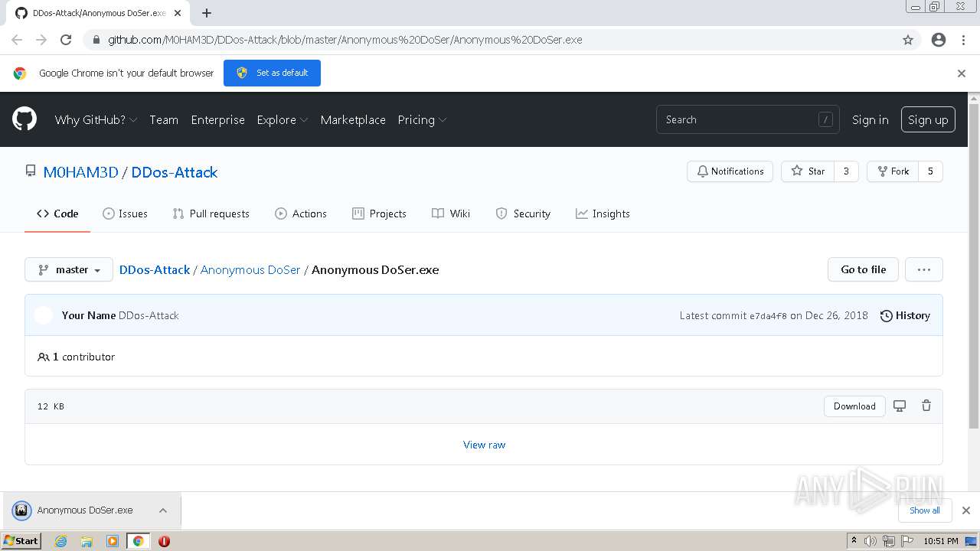Open the Issues tab
The width and height of the screenshot is (980, 551).
(x=125, y=214)
